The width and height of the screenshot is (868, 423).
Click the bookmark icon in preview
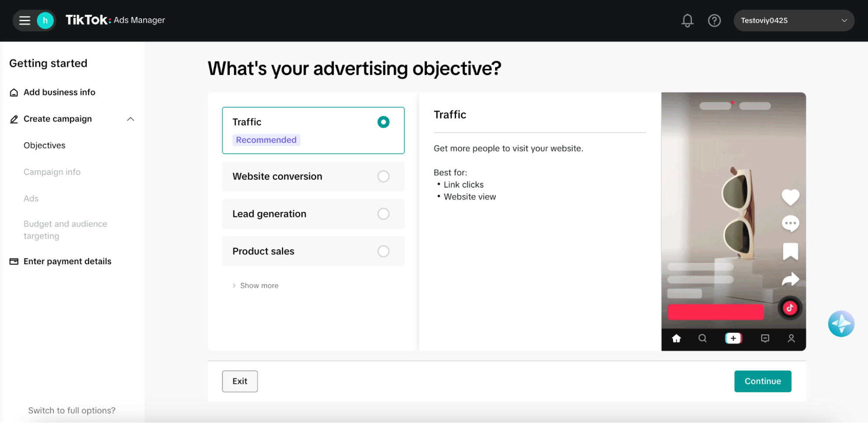[x=790, y=251]
